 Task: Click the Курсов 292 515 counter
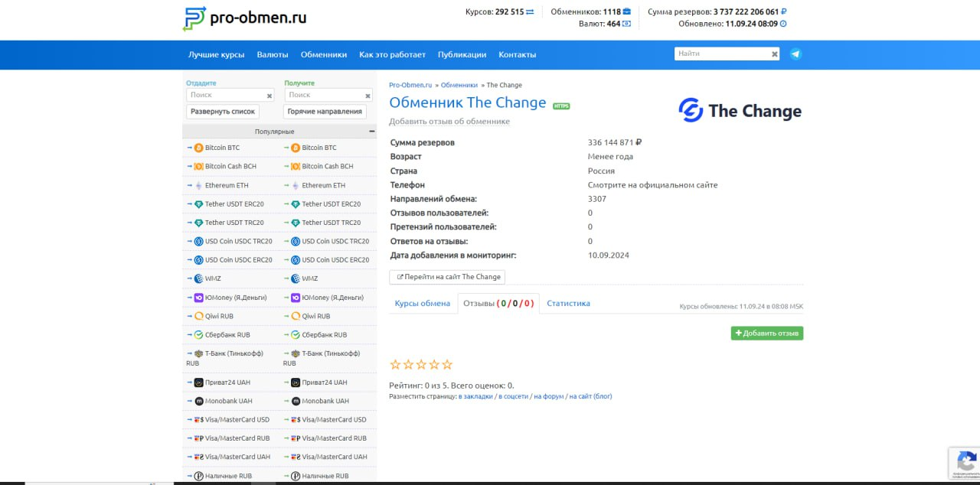[500, 11]
